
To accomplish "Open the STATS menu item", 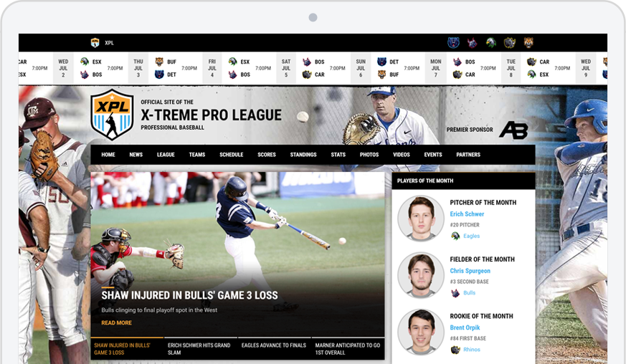I will click(338, 155).
